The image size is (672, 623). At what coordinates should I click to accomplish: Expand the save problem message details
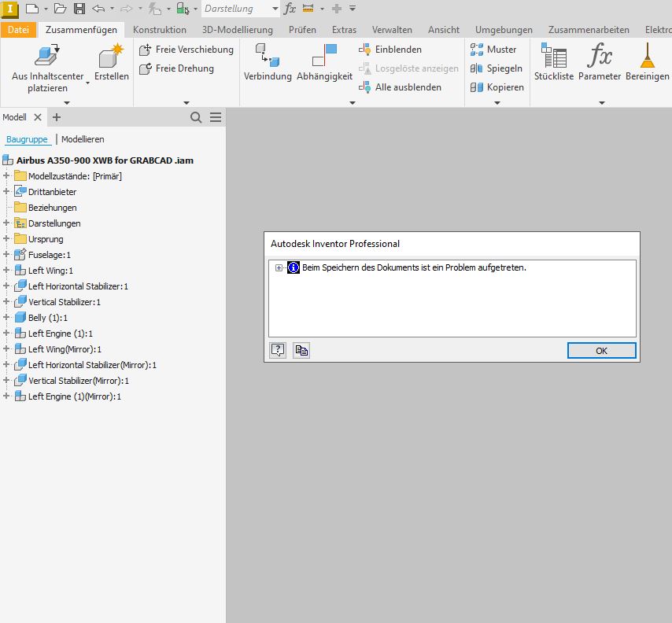279,267
